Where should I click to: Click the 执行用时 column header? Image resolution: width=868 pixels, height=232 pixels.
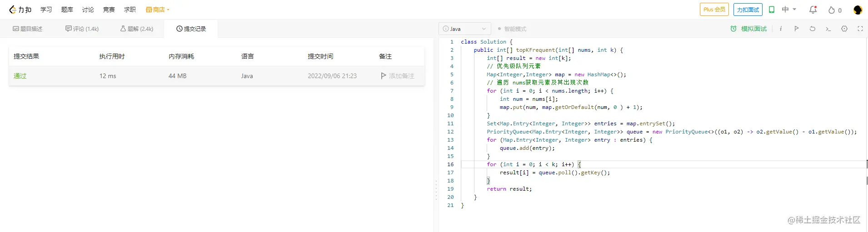(112, 56)
